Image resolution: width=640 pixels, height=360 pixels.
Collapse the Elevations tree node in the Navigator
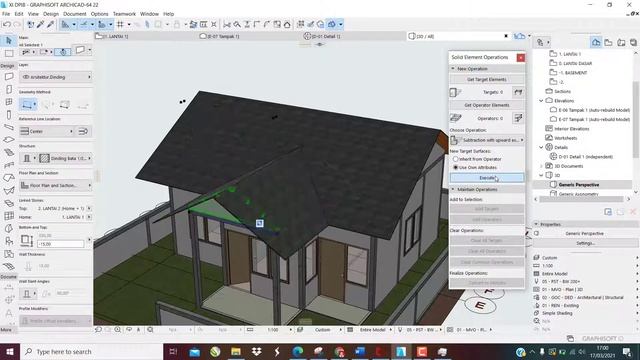541,100
